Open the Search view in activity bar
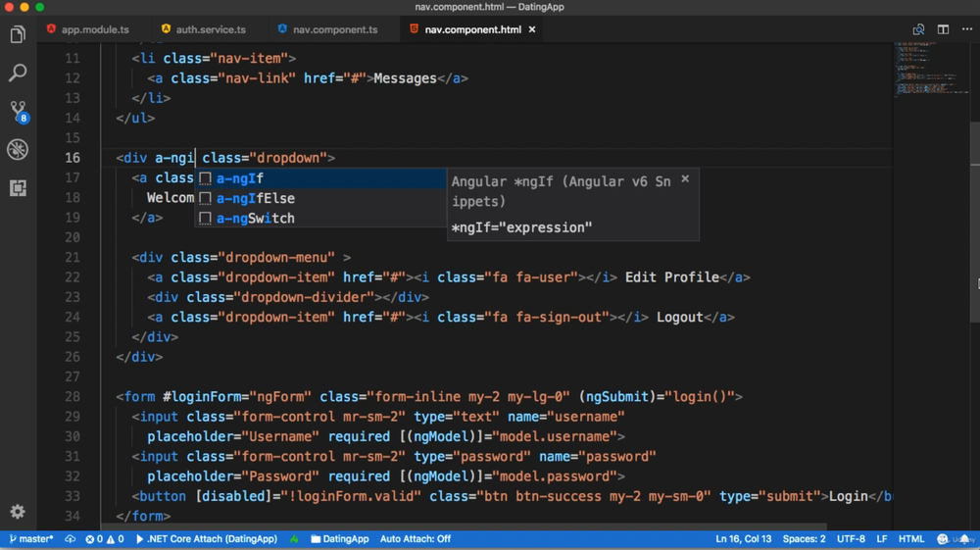 [18, 74]
